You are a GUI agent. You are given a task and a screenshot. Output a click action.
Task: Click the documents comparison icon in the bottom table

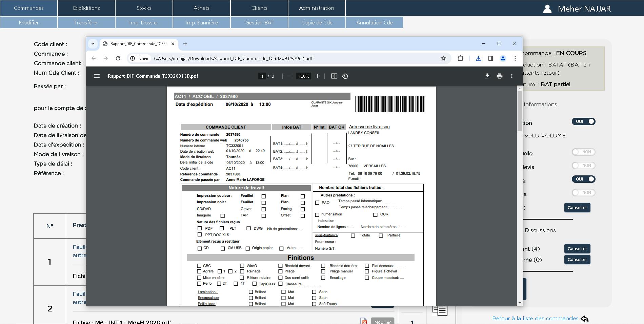440,311
